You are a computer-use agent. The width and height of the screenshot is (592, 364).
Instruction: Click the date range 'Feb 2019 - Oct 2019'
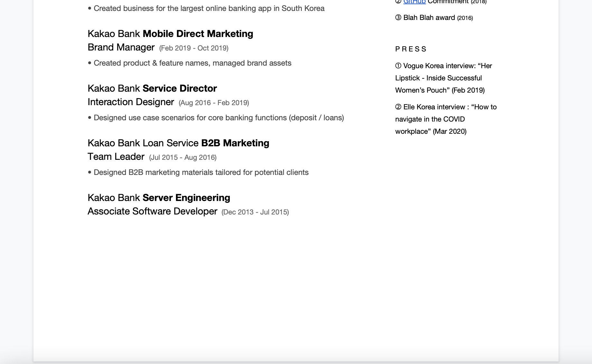tap(194, 48)
